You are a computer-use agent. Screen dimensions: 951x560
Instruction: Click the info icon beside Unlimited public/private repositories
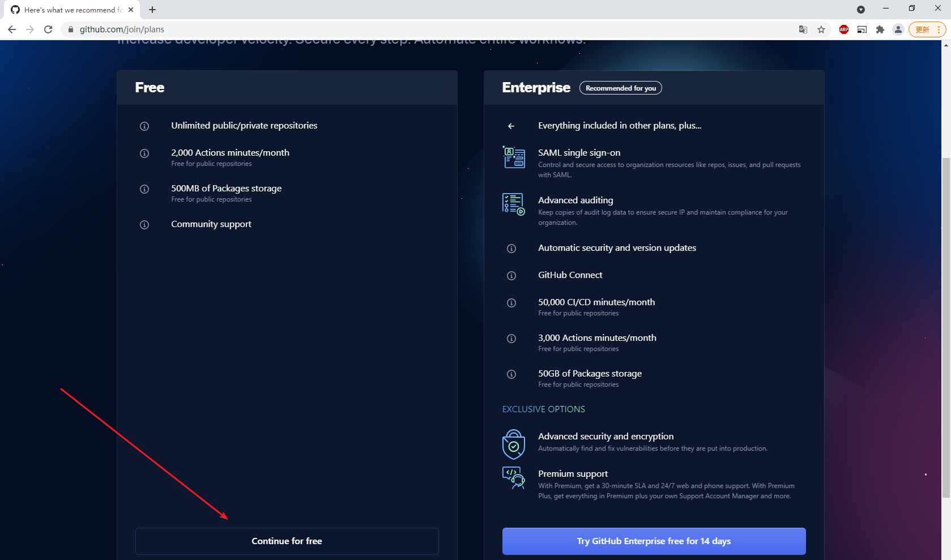[x=144, y=126]
